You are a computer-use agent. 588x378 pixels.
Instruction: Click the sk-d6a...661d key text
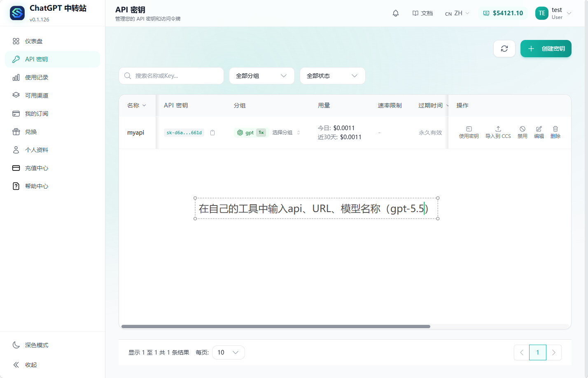(x=184, y=133)
